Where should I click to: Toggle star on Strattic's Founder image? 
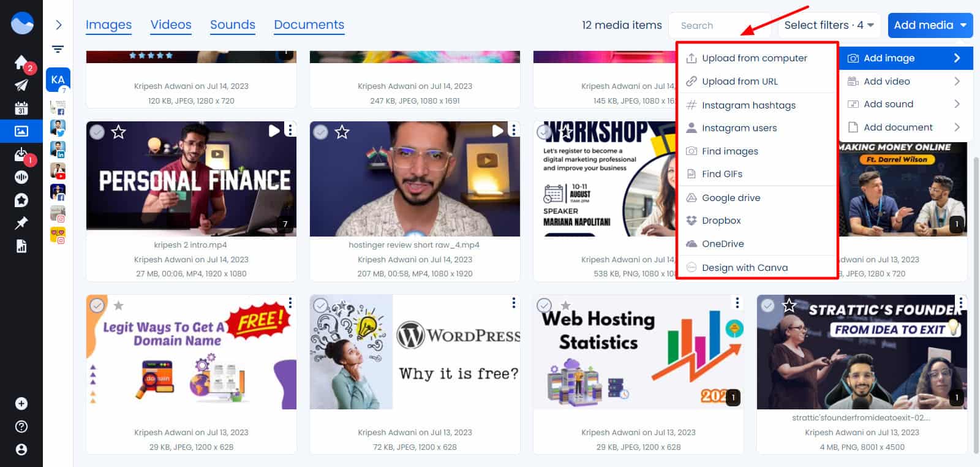pyautogui.click(x=790, y=305)
